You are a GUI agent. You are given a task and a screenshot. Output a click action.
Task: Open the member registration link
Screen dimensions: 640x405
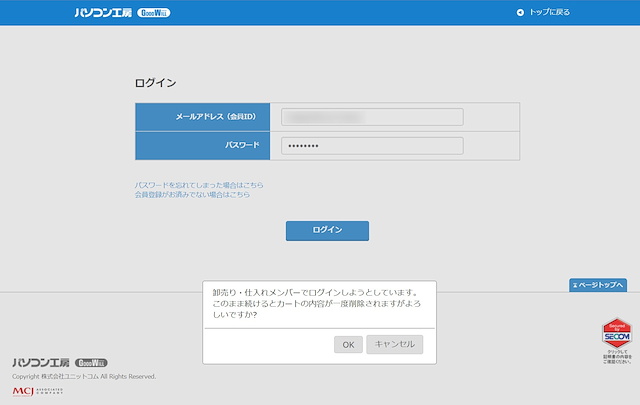(192, 195)
